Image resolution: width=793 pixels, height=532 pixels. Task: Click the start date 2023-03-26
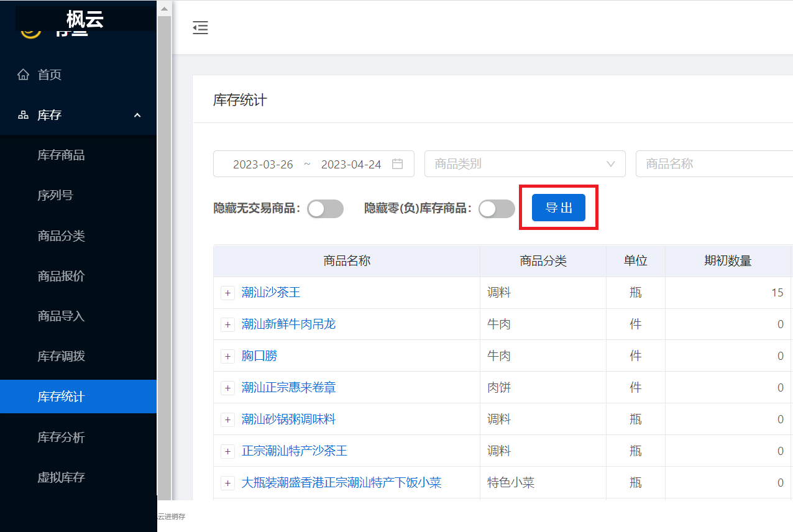(x=263, y=165)
